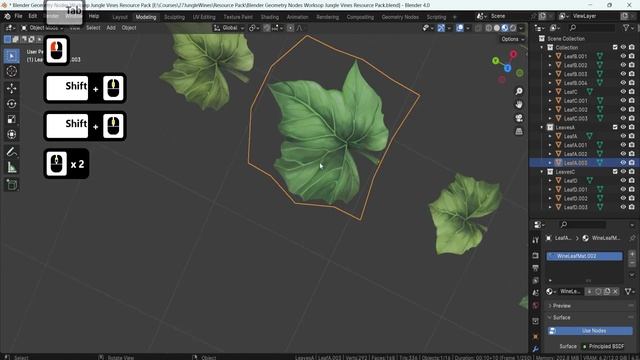Switch to the UV Editing workspace tab
This screenshot has width=640, height=360.
click(x=204, y=17)
